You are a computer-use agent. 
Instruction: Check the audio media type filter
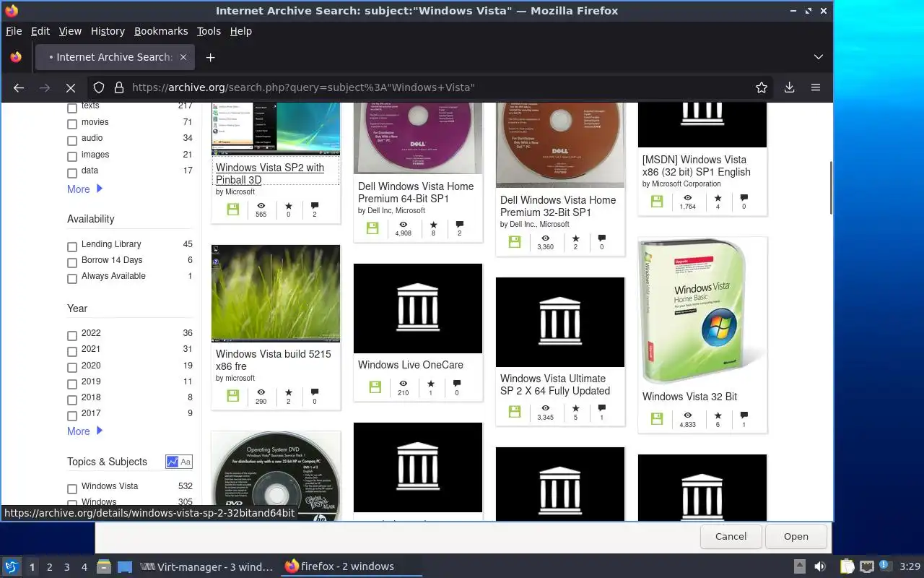coord(71,140)
